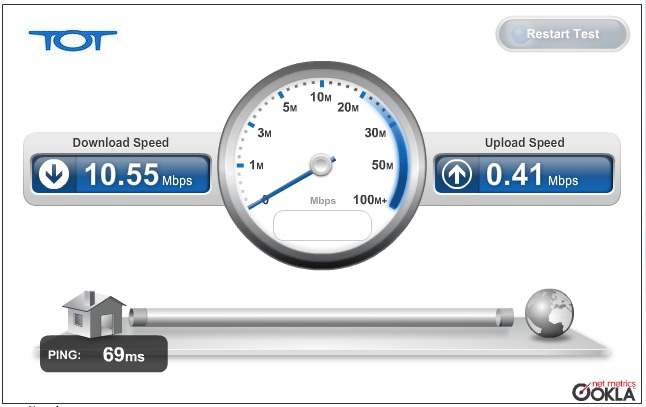Image resolution: width=646 pixels, height=407 pixels.
Task: Click the connection pipe progress bar
Action: [x=321, y=318]
